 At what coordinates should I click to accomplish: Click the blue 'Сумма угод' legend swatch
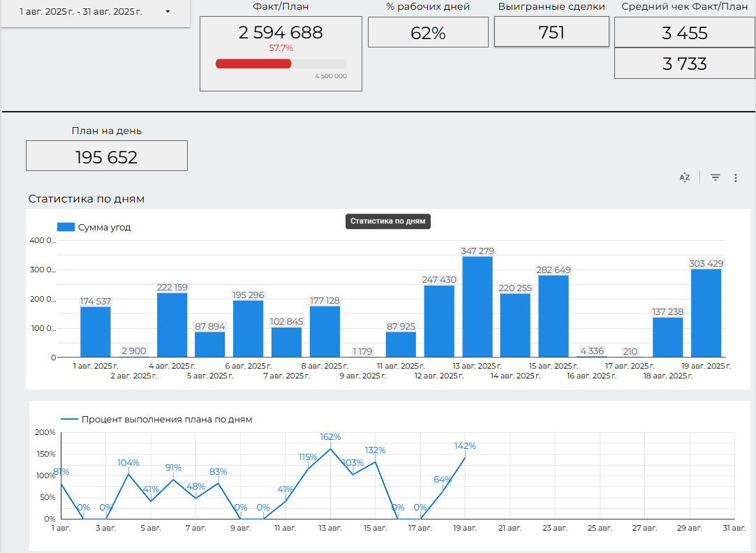point(66,227)
